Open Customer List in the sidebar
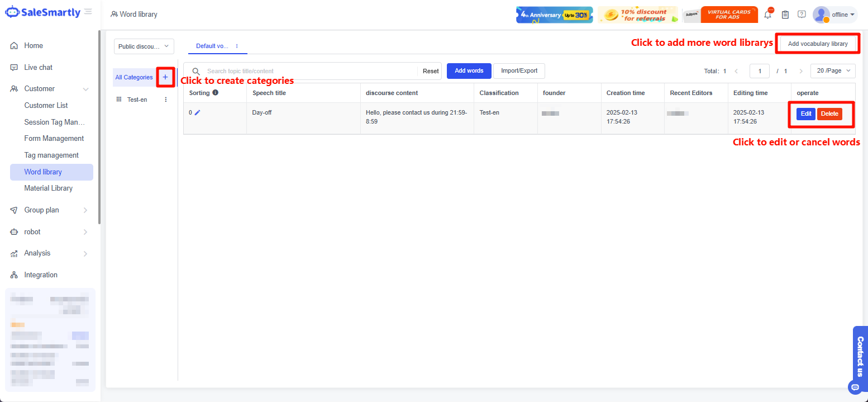868x402 pixels. 46,105
